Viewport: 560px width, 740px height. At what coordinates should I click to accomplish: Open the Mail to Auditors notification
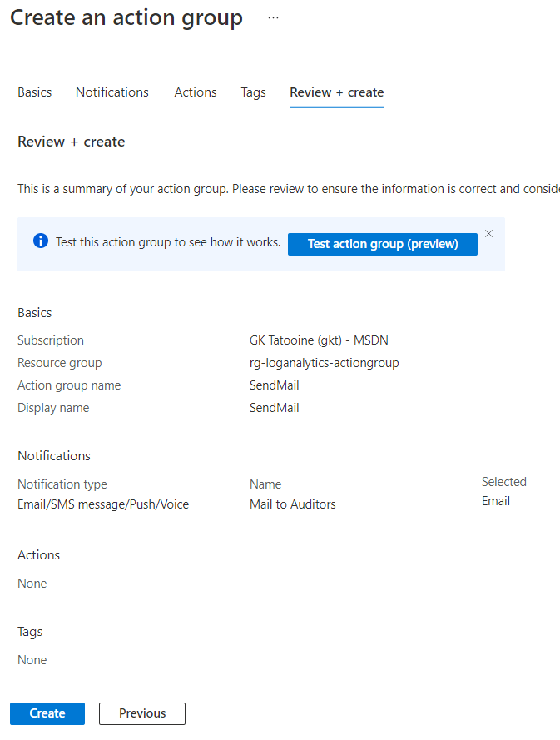click(x=292, y=504)
